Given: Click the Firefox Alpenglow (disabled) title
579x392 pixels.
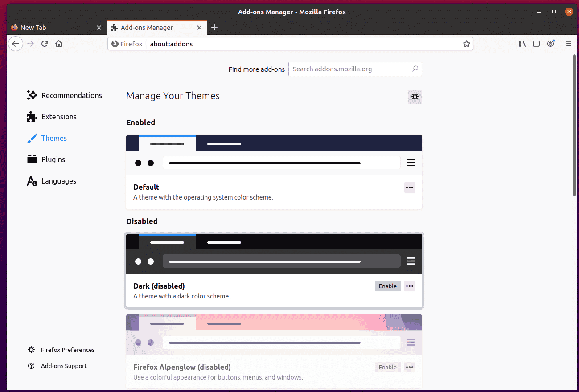Looking at the screenshot, I should [x=182, y=367].
